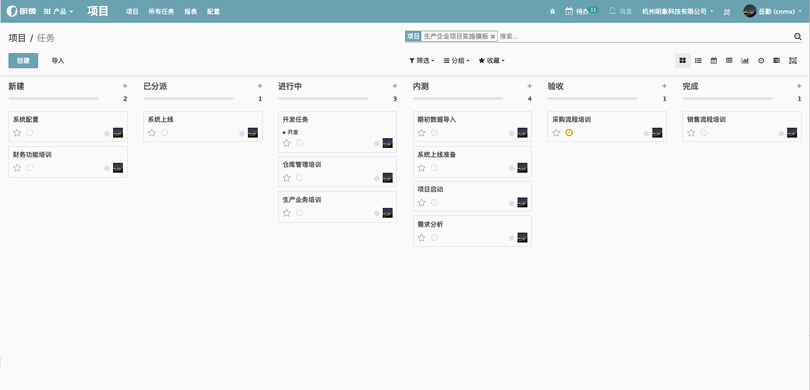
Task: Star the 系统配置 task
Action: 17,133
